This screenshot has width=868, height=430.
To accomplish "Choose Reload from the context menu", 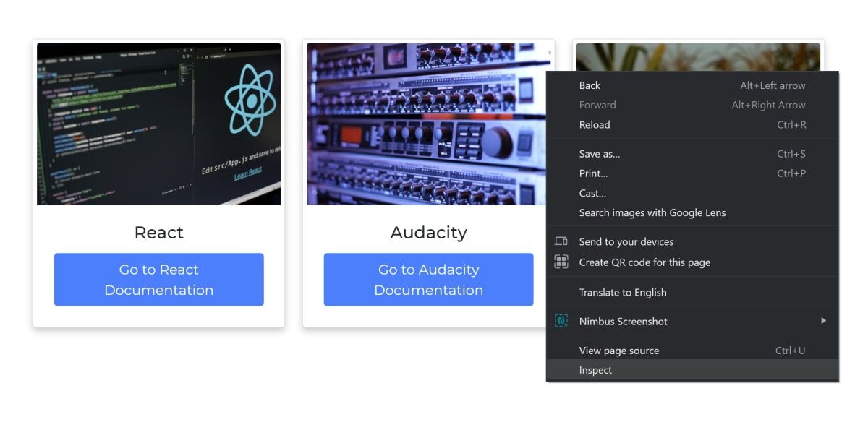I will click(x=692, y=124).
